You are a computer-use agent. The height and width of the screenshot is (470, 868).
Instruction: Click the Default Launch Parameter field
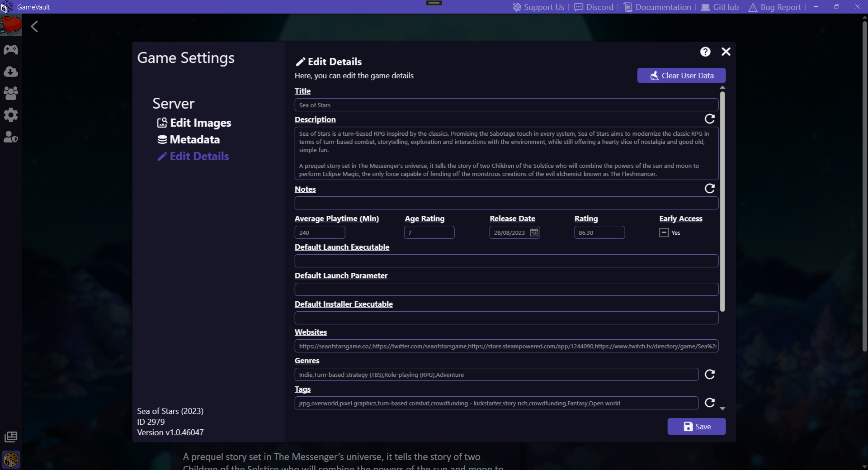506,290
